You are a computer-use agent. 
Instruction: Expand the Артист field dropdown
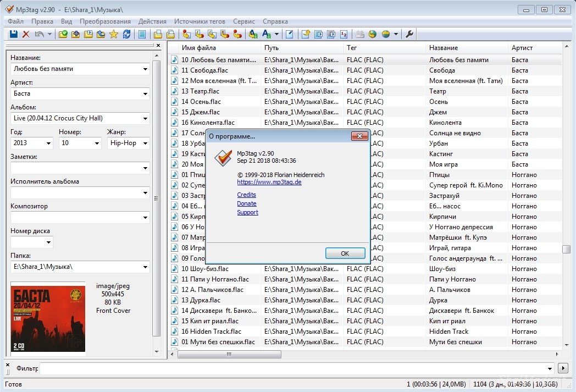[x=145, y=93]
